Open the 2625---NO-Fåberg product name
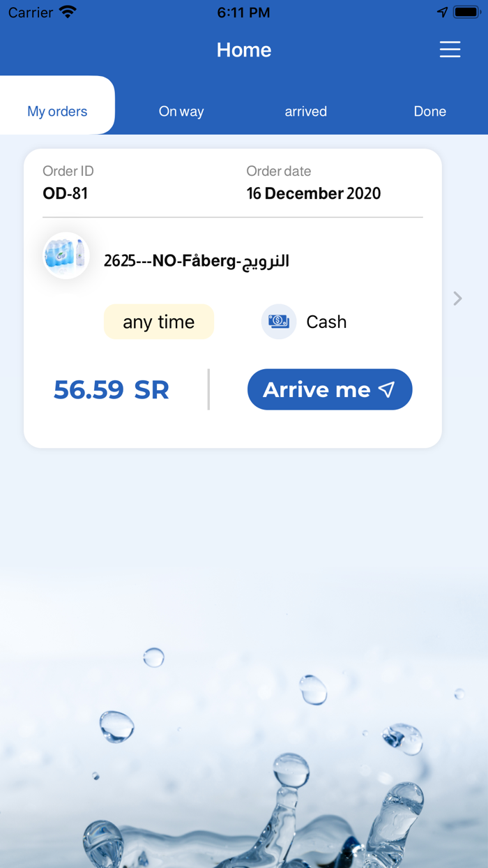Viewport: 488px width, 868px height. tap(197, 261)
